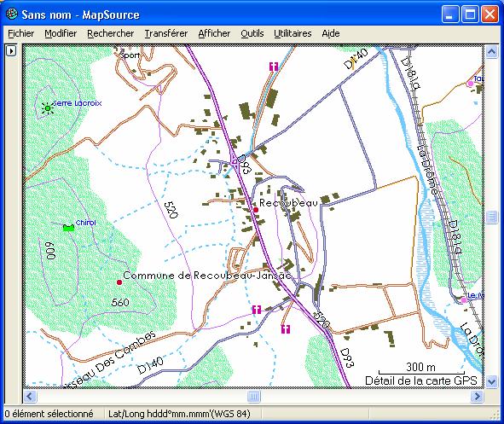Close the MapSource window
504x424 pixels.
[490, 15]
